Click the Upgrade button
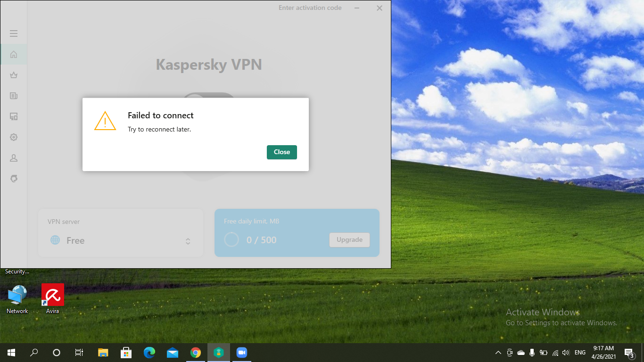Screen dimensions: 644x362 tap(349, 240)
